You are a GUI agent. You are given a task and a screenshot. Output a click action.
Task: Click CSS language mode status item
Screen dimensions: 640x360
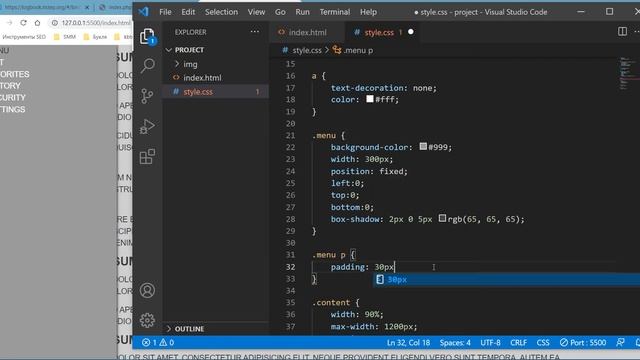(543, 342)
